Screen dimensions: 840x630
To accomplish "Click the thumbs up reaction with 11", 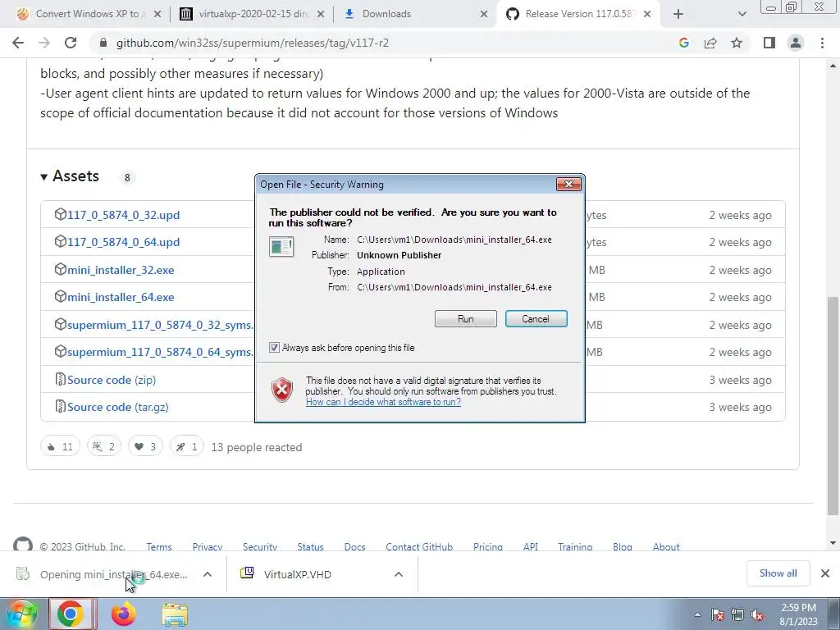I will 60,446.
